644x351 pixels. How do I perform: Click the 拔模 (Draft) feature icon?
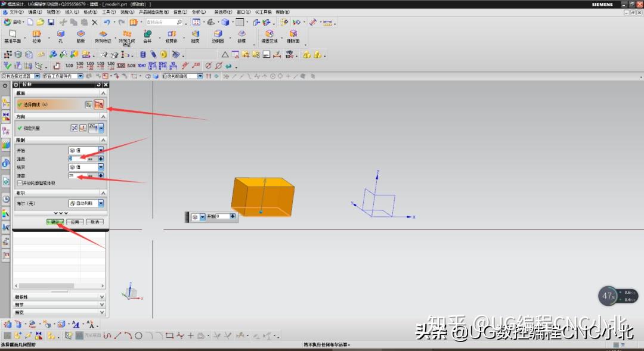coord(241,33)
